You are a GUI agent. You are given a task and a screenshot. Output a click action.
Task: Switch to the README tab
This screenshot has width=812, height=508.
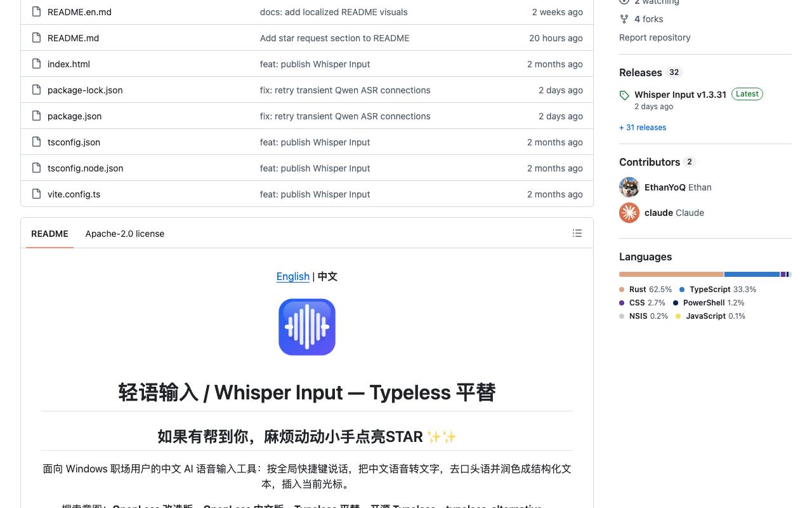pyautogui.click(x=49, y=234)
